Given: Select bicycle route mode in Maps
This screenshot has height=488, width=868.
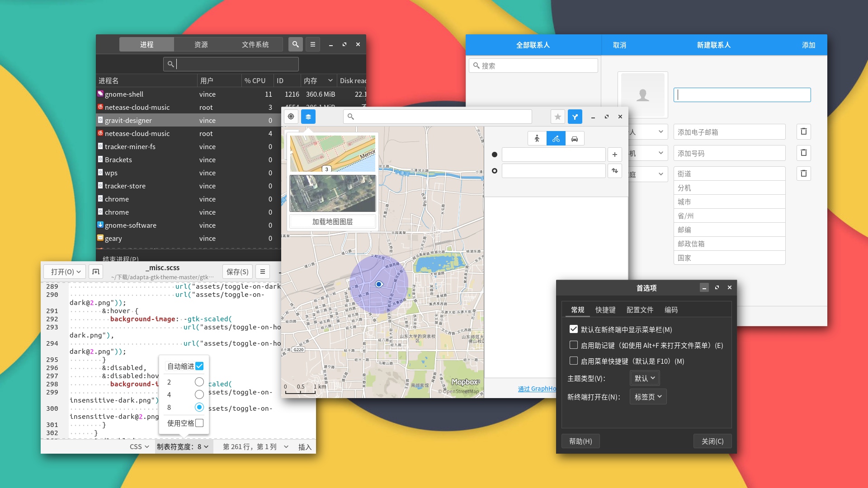Looking at the screenshot, I should [x=556, y=139].
